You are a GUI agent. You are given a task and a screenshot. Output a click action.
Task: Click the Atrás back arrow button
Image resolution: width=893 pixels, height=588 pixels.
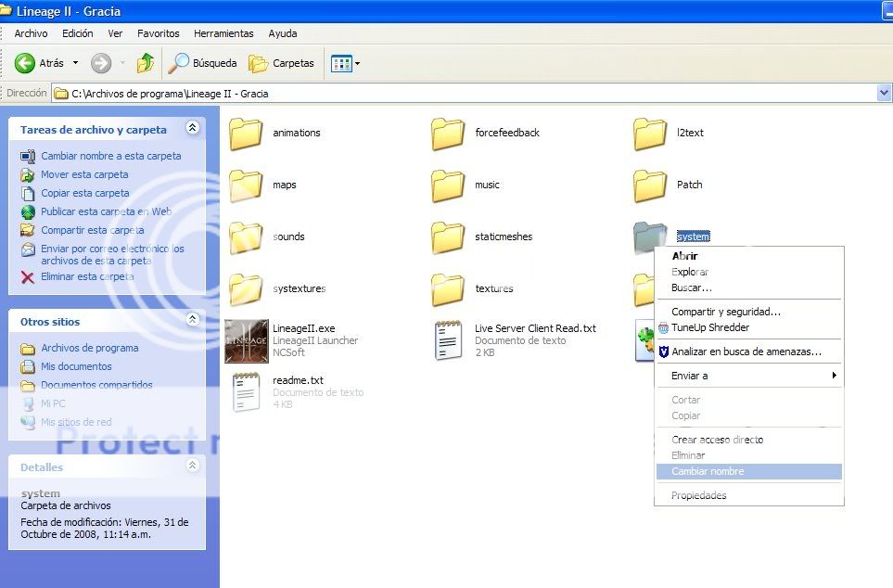(24, 63)
